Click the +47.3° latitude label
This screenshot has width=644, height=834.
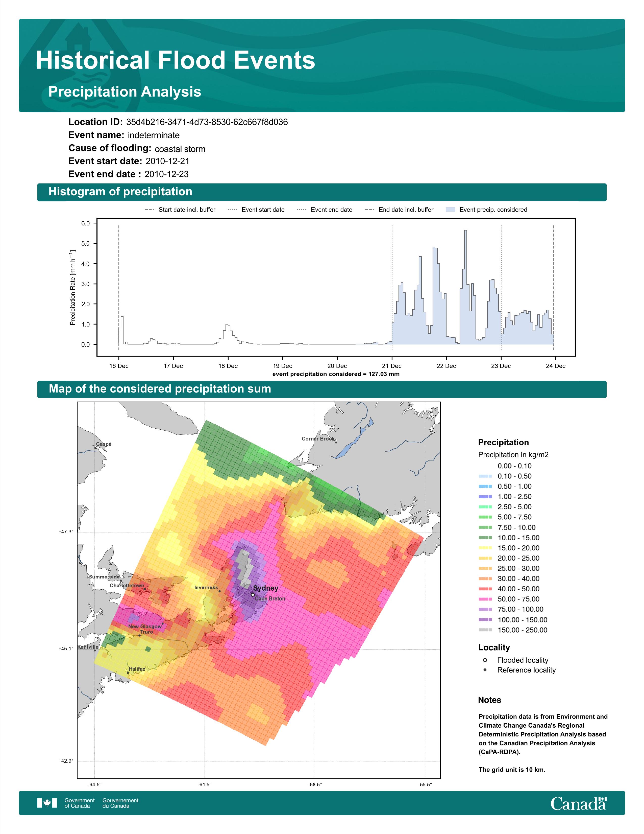click(66, 531)
